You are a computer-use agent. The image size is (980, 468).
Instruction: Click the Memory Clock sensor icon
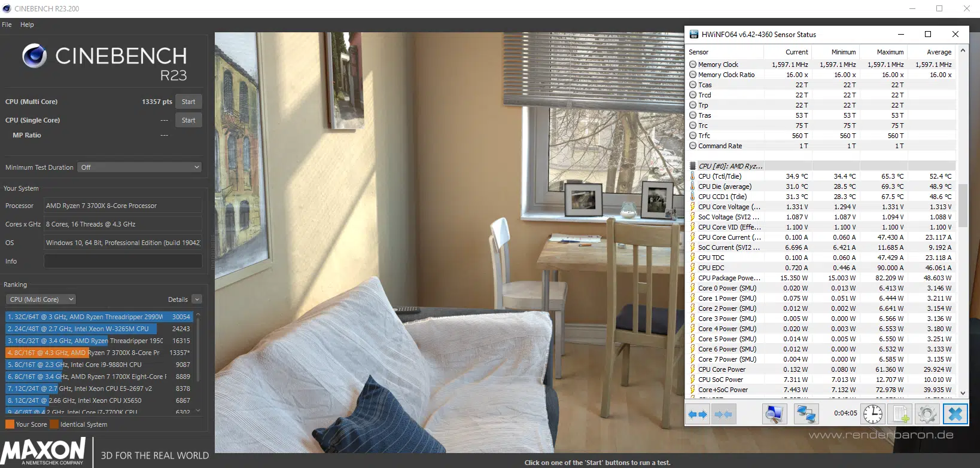pos(693,65)
